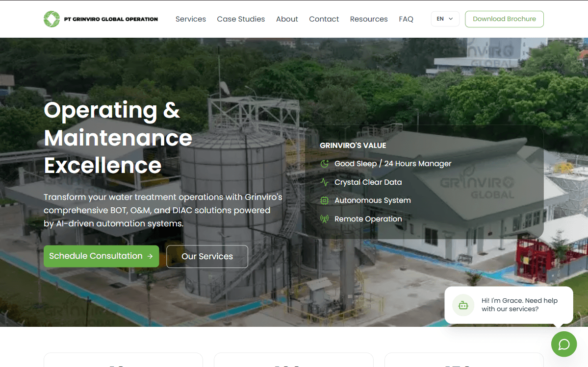Open the EN language dropdown
This screenshot has height=367, width=588.
pyautogui.click(x=445, y=19)
